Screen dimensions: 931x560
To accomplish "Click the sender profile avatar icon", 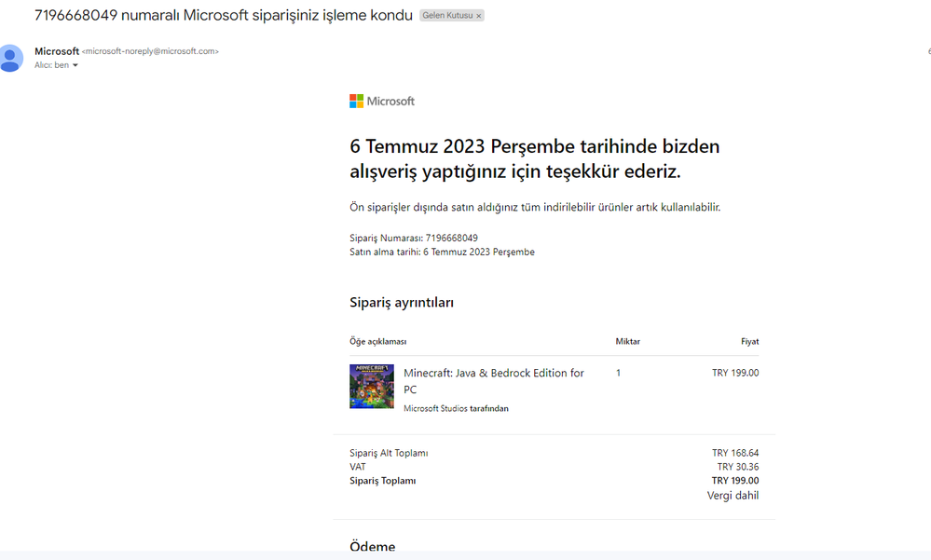I will (x=10, y=58).
